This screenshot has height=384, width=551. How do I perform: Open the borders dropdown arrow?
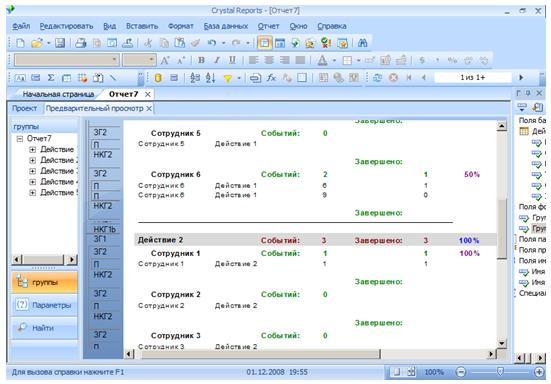[x=358, y=61]
